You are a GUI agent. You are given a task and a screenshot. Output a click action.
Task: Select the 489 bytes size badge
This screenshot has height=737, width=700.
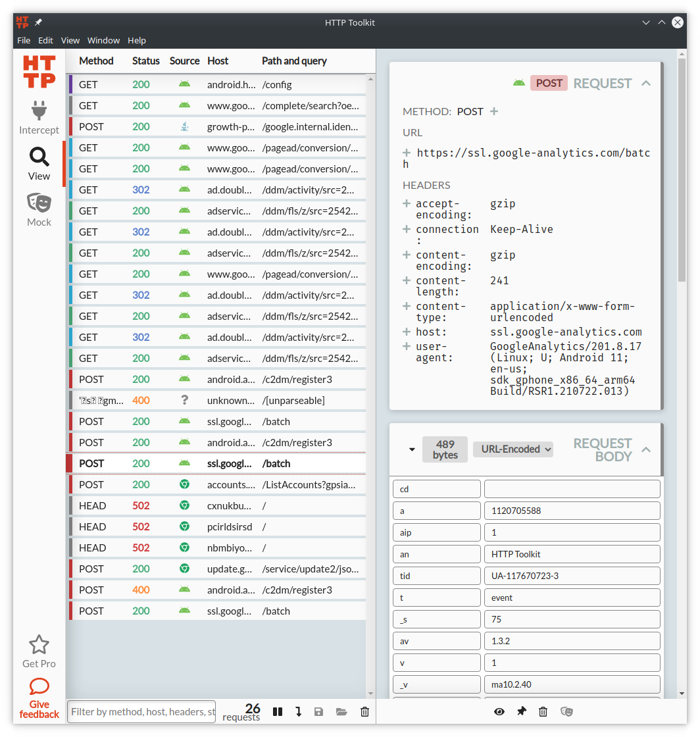click(x=445, y=449)
